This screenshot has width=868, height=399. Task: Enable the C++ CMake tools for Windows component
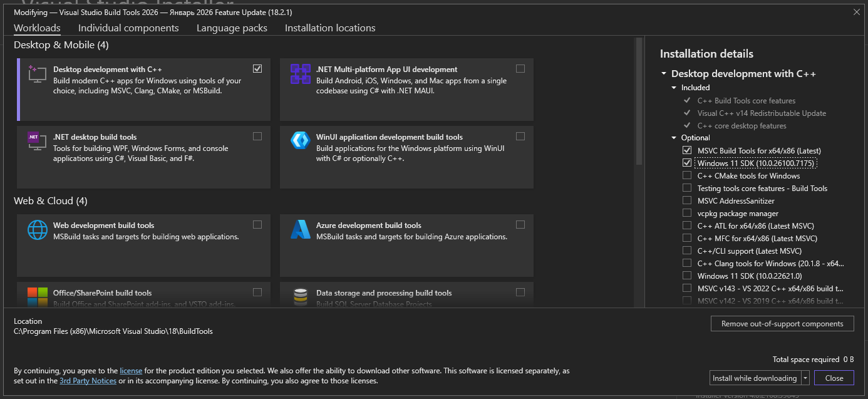click(686, 175)
